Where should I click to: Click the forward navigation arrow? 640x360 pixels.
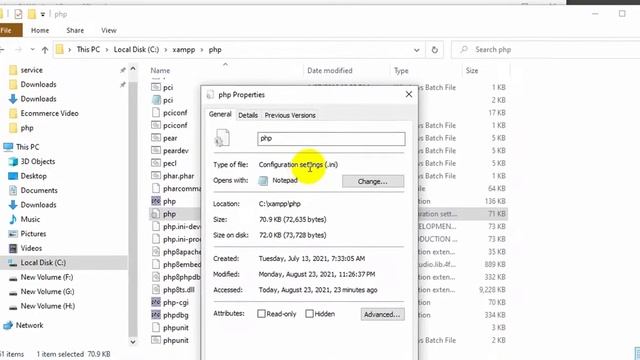point(18,49)
